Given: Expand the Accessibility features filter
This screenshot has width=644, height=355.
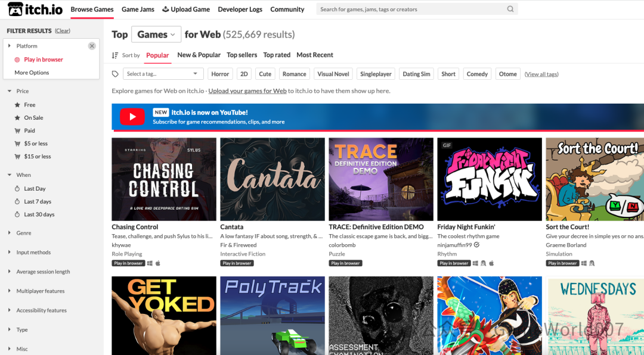Looking at the screenshot, I should pos(10,310).
